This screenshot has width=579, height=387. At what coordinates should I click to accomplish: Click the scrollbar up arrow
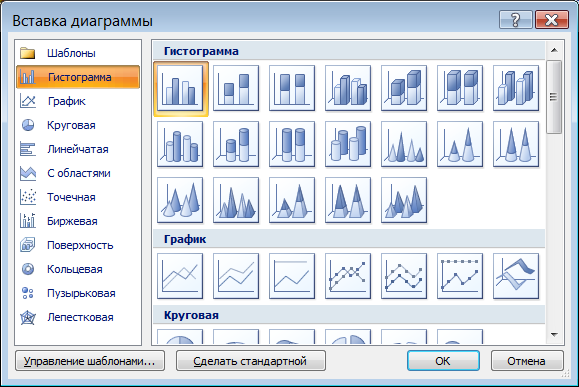554,50
